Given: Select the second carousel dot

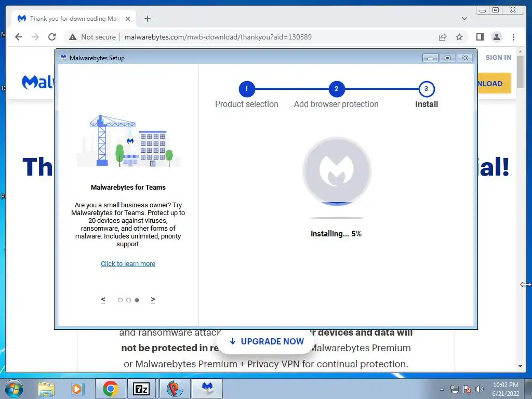Looking at the screenshot, I should [x=129, y=300].
